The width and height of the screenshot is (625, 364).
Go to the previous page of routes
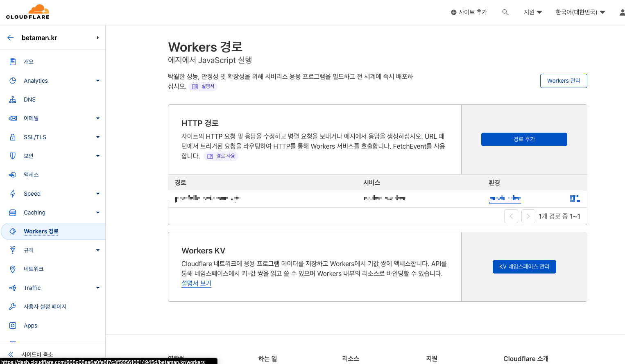tap(511, 216)
